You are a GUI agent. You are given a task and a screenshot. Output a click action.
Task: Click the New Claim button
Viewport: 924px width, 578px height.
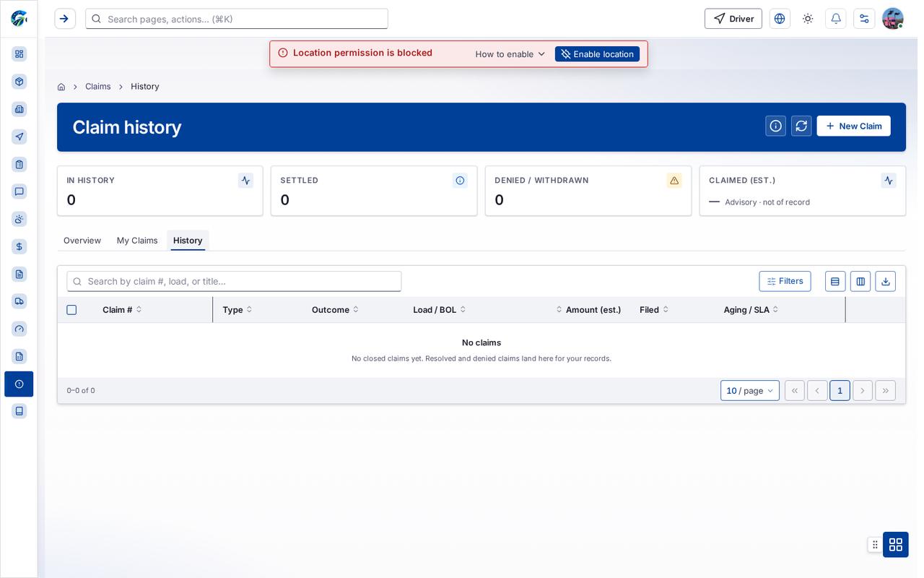[x=853, y=126]
